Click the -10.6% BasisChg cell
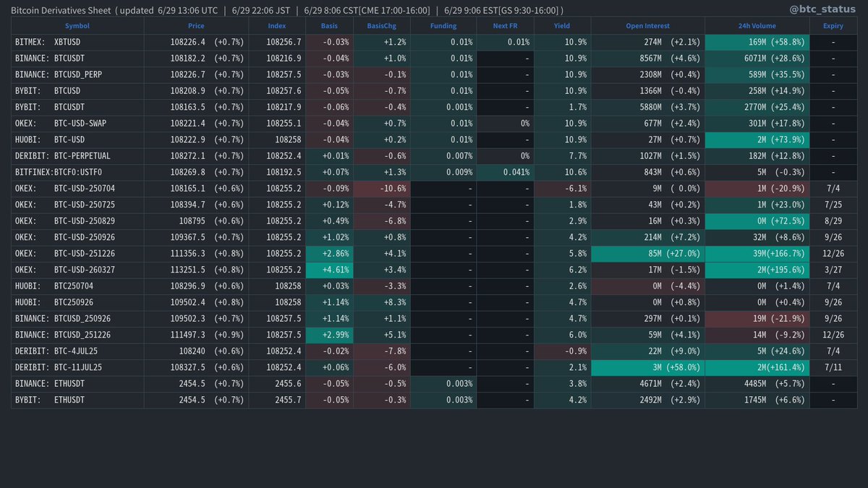868x488 pixels. pos(382,189)
